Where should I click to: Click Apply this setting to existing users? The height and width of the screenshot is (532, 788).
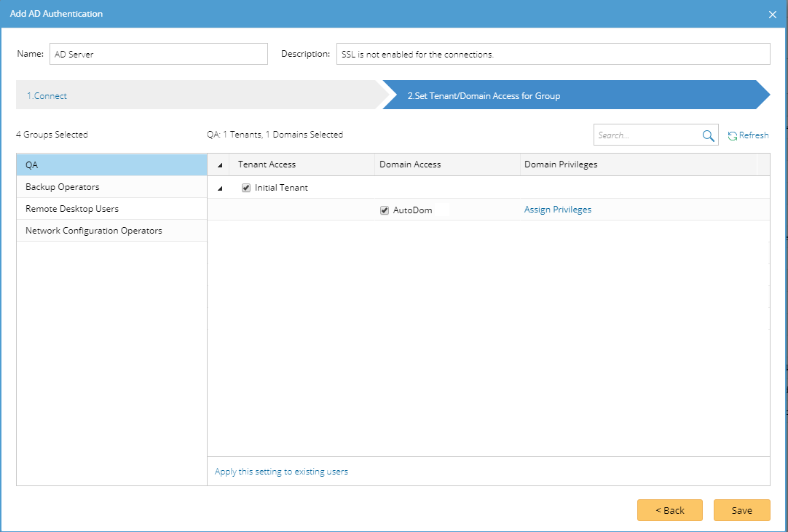(x=281, y=472)
